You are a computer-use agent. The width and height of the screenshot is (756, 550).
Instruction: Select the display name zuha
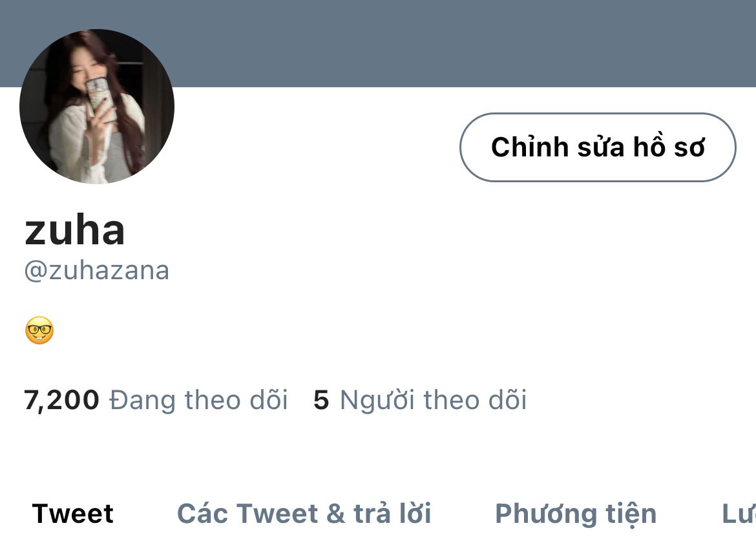(x=75, y=230)
